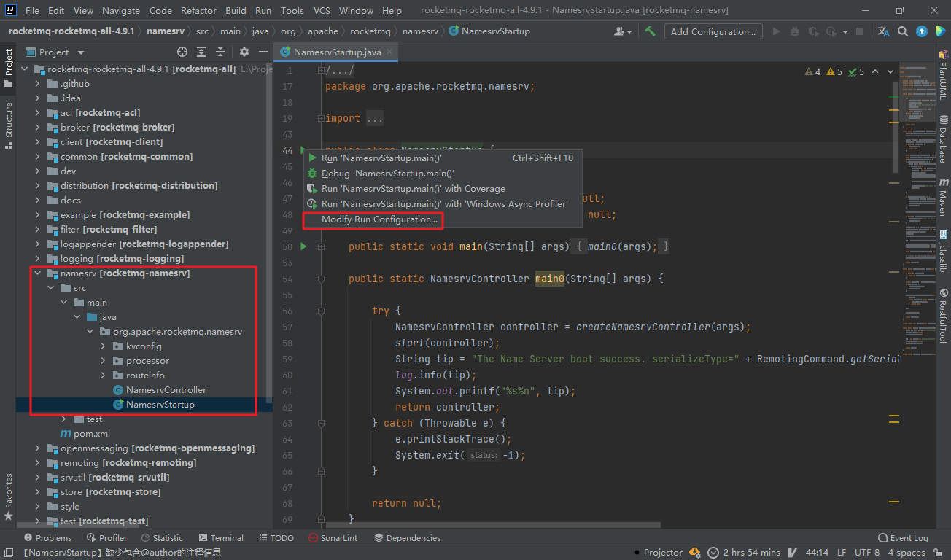Select Modify Run Configuration menu entry
The image size is (951, 560).
379,219
